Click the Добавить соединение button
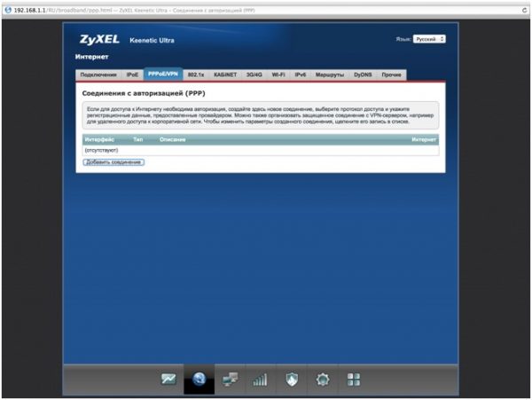The width and height of the screenshot is (532, 400). coord(113,162)
